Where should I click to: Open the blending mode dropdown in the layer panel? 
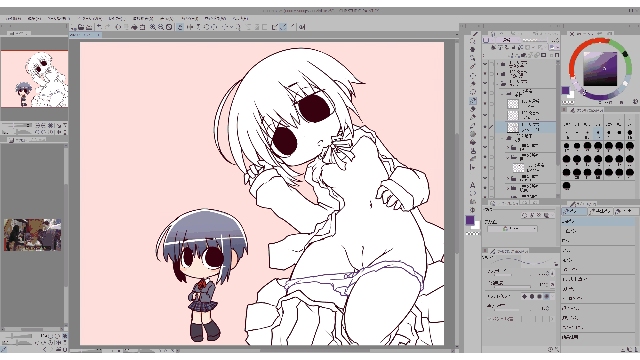506,40
